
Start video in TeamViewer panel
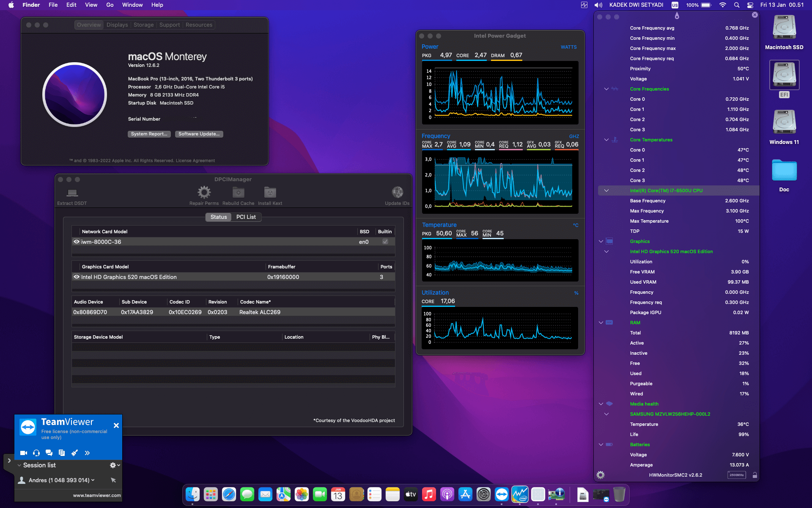(24, 453)
